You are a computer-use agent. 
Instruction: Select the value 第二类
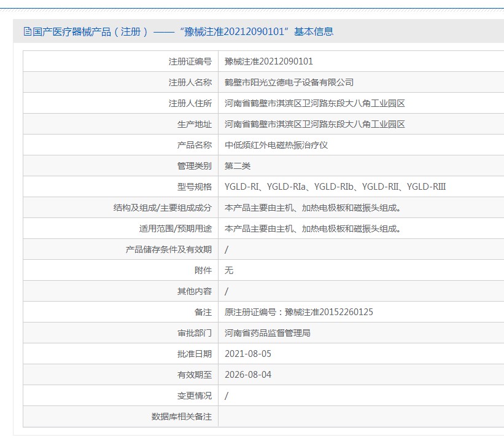coord(238,166)
